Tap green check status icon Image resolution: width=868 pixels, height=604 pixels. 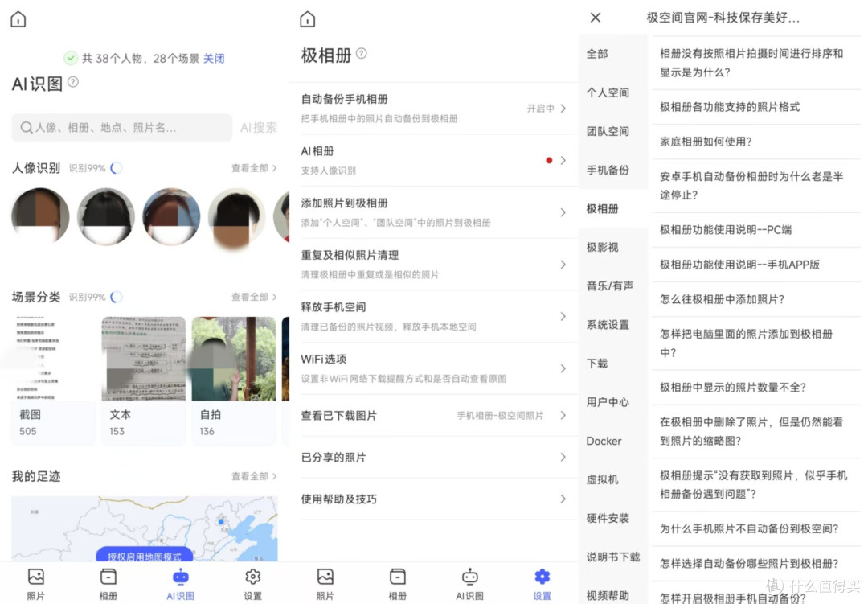point(70,58)
